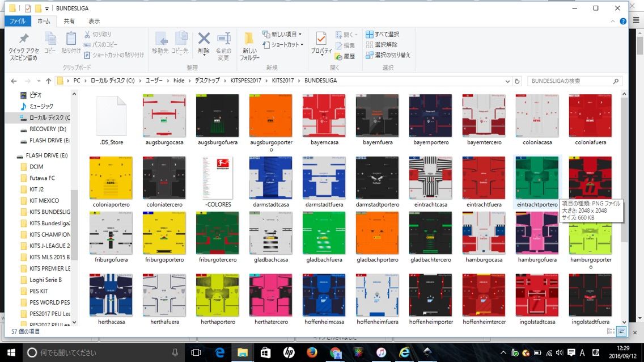Switch to the Home (ホーム) tab
Screen dimensions: 644x362
pos(44,21)
